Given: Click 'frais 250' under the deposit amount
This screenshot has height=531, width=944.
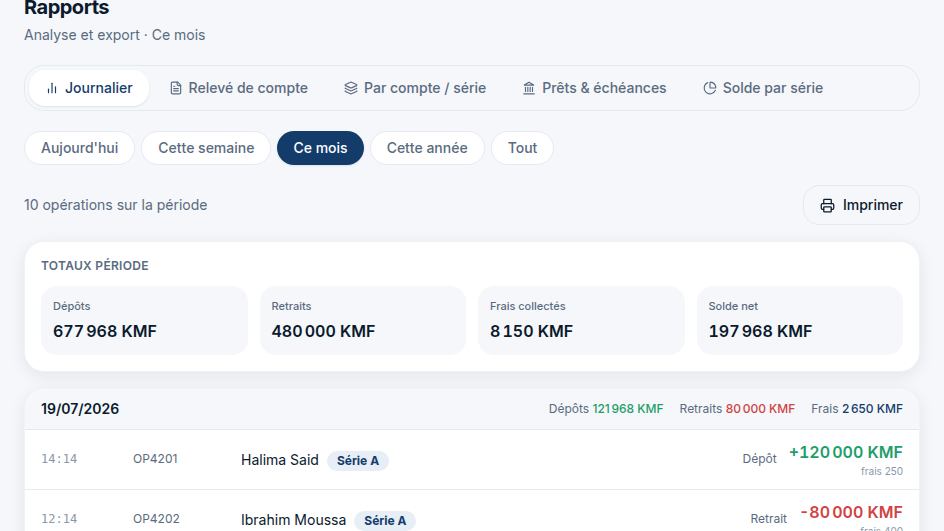Looking at the screenshot, I should coord(881,471).
